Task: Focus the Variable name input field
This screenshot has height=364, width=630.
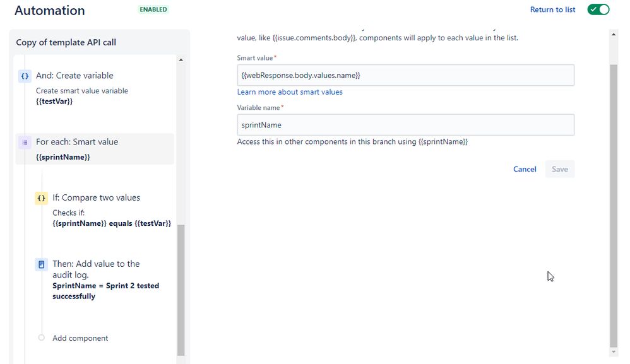Action: coord(405,125)
